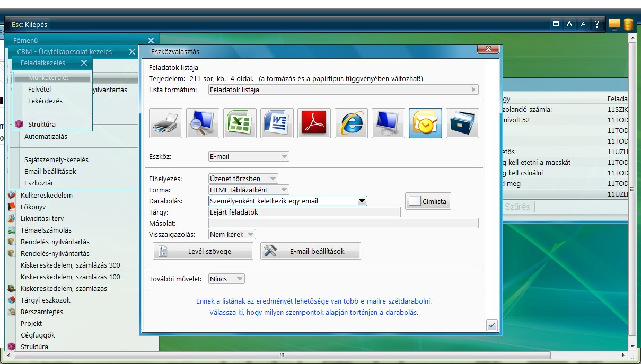Open Kiskereskedelem, számlázás 300
This screenshot has height=364, width=641.
[71, 265]
